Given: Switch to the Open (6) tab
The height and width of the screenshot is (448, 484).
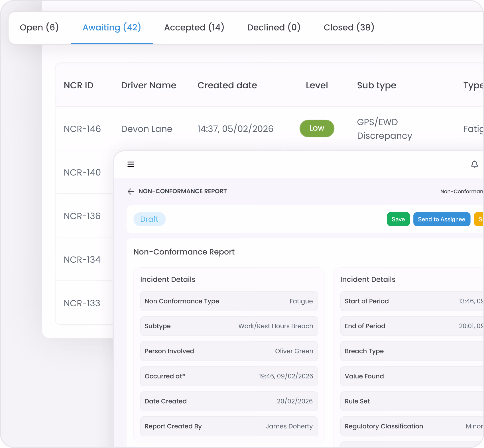Looking at the screenshot, I should (39, 27).
